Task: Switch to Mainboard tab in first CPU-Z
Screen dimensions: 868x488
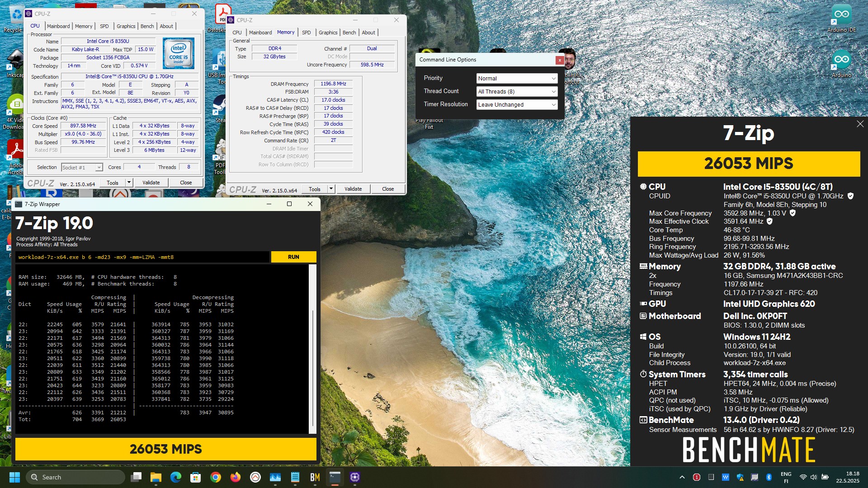Action: pyautogui.click(x=58, y=26)
